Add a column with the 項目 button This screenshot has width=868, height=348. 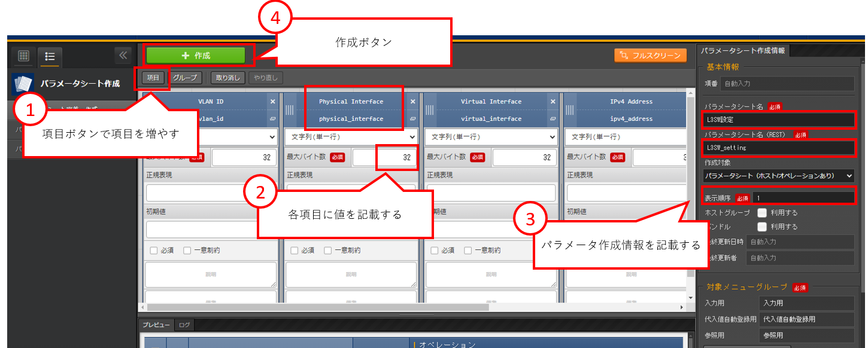click(x=153, y=78)
